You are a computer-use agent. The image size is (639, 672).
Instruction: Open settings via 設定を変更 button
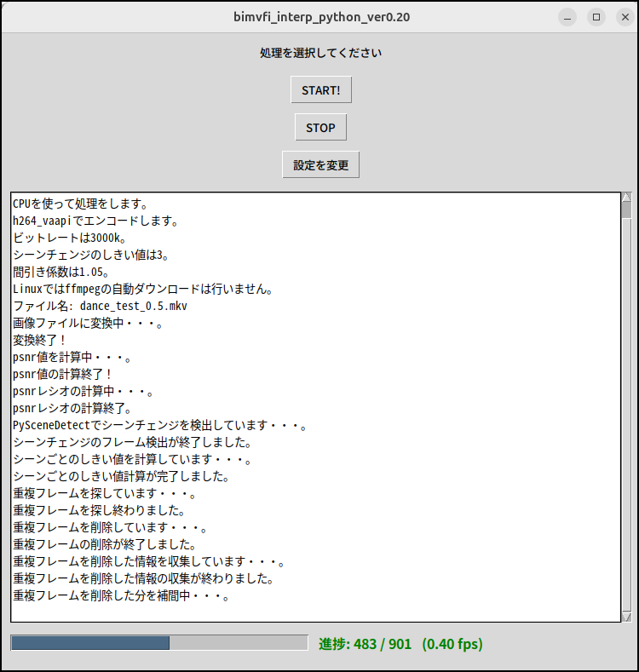pos(320,165)
